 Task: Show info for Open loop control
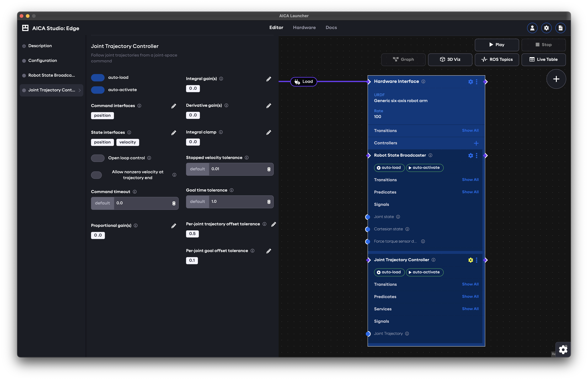(x=149, y=158)
